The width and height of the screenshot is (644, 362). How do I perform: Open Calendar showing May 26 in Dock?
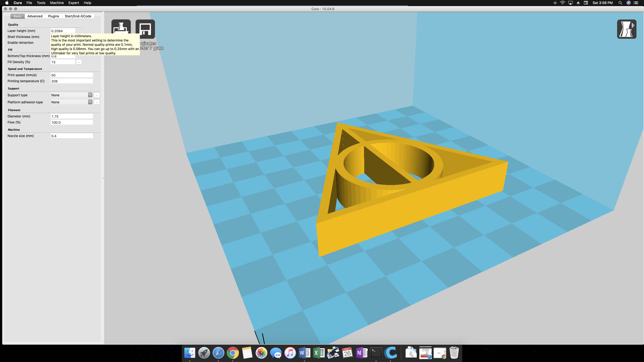347,353
